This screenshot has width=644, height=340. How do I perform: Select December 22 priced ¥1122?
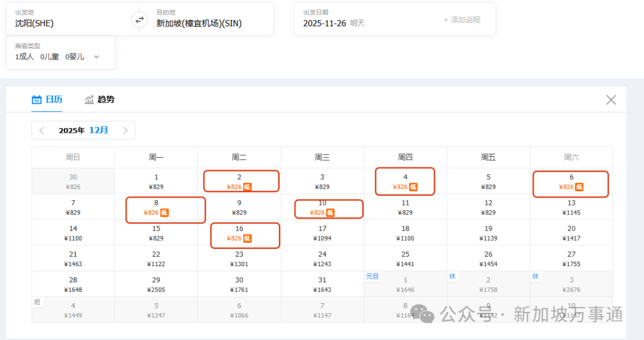pyautogui.click(x=156, y=259)
